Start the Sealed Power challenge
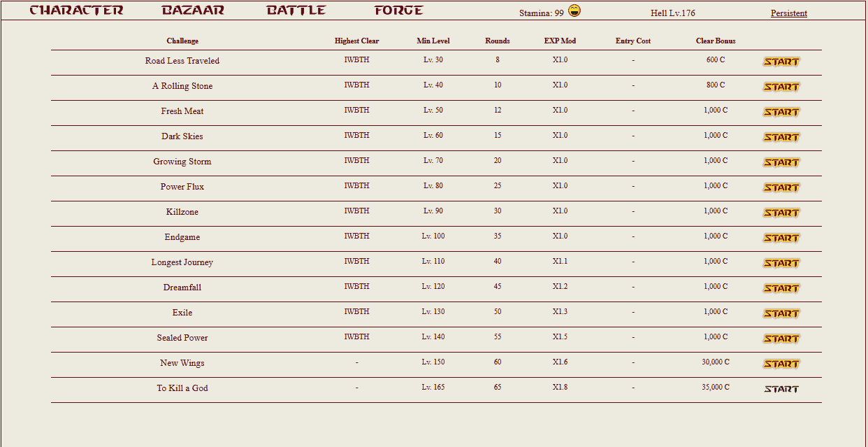This screenshot has width=868, height=447. [x=781, y=339]
